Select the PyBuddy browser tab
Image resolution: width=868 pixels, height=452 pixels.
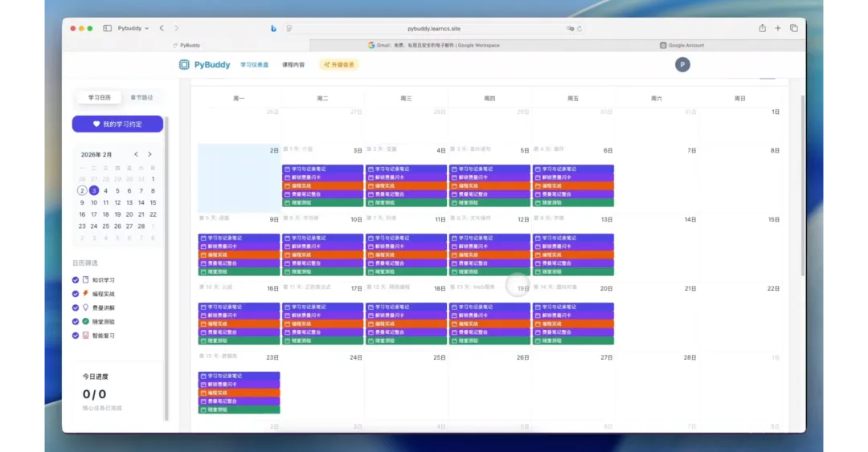[186, 46]
